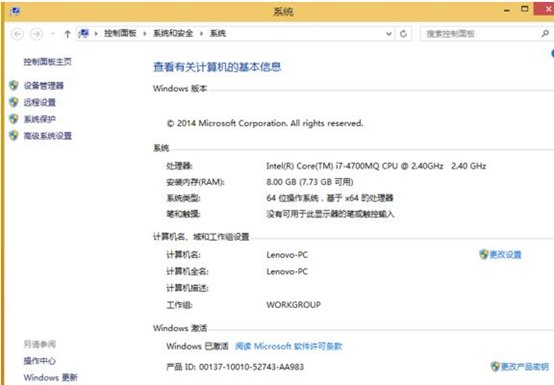This screenshot has width=554, height=385.
Task: Go up one level with Up arrow
Action: pos(67,34)
